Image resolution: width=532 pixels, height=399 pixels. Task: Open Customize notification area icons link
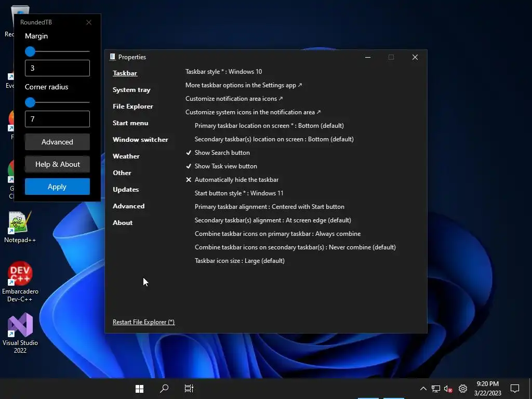point(234,99)
